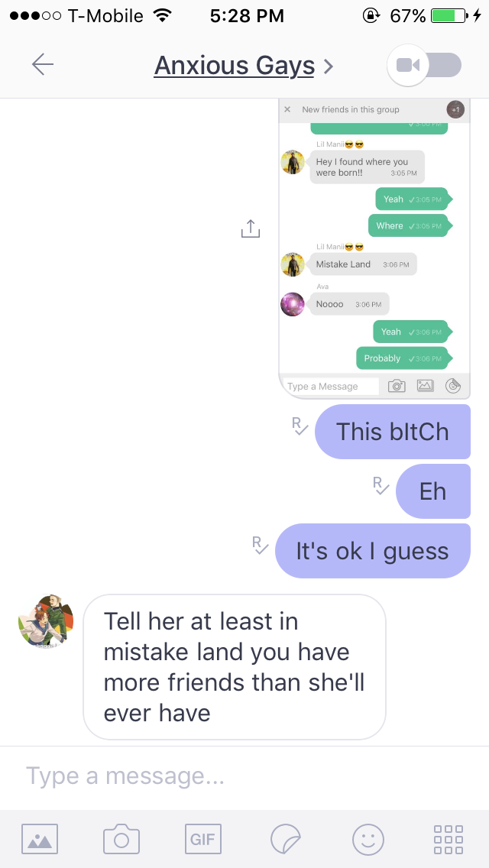489x868 pixels.
Task: Select the 'Tell her at least' message
Action: pyautogui.click(x=235, y=667)
